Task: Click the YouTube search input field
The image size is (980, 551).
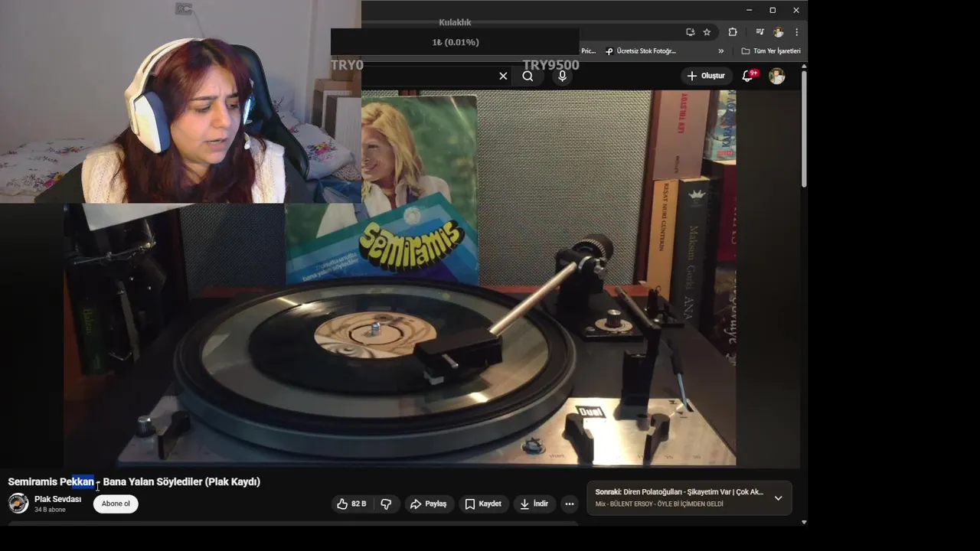Action: (x=427, y=76)
